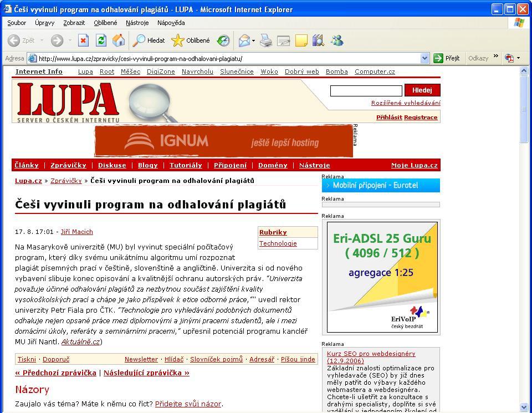Open Messenger people icon in toolbar
This screenshot has width=532, height=413.
[x=337, y=40]
